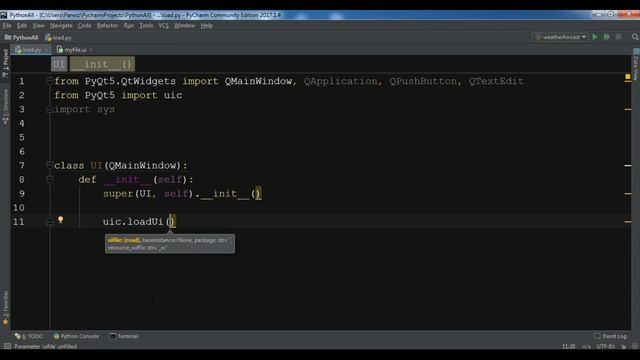
Task: Select load.py breadcrumb in navigation bar
Action: (58, 38)
